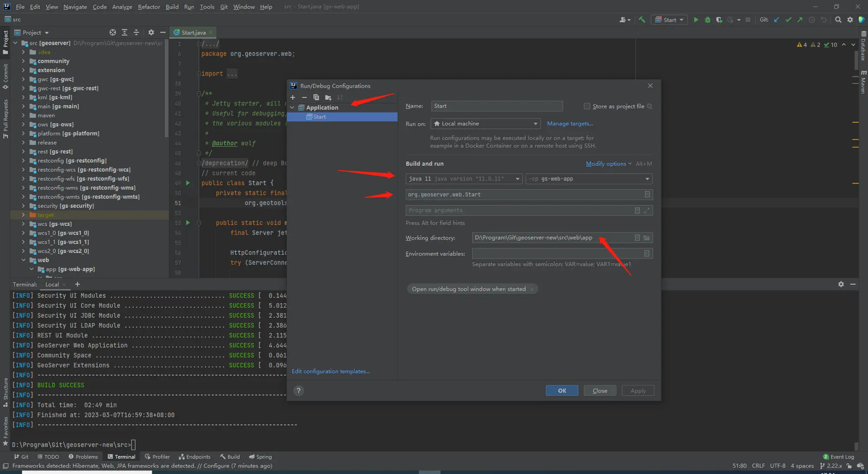Click the Build Project hammer icon

coord(642,20)
